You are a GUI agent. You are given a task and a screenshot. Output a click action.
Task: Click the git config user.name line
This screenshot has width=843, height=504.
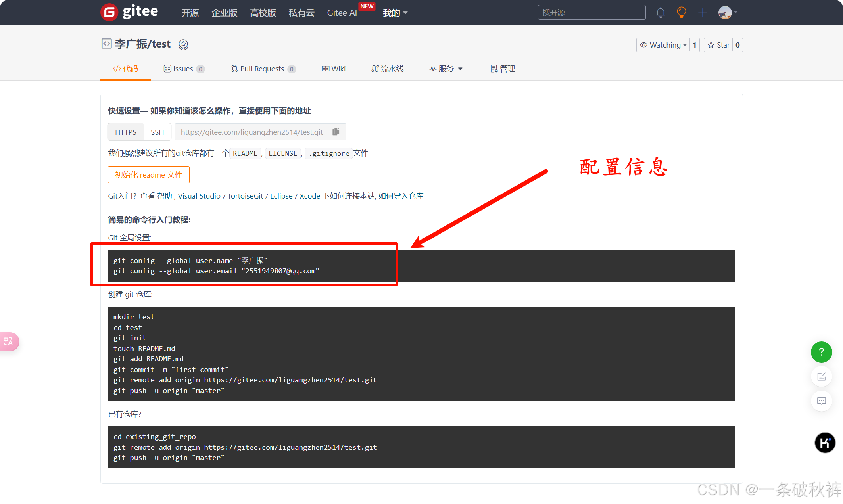191,261
